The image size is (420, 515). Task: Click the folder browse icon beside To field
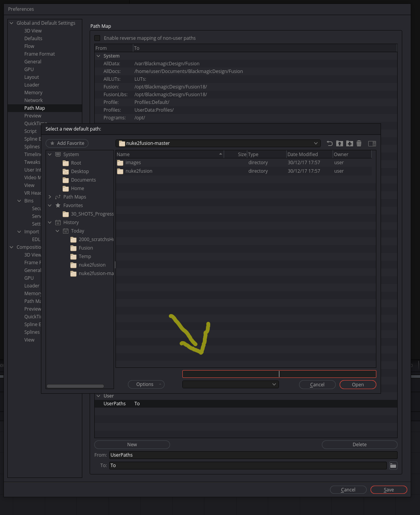tap(393, 466)
